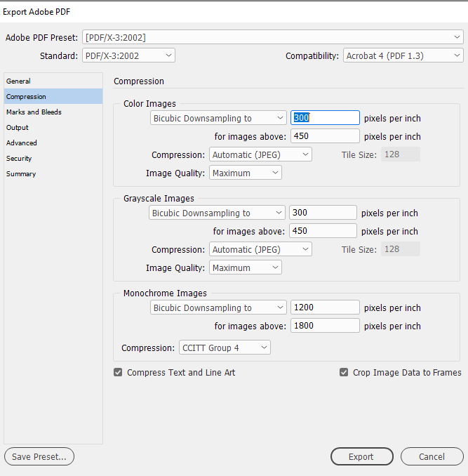Image resolution: width=468 pixels, height=476 pixels.
Task: Toggle Compress Text and Line Art checkbox
Action: [118, 372]
